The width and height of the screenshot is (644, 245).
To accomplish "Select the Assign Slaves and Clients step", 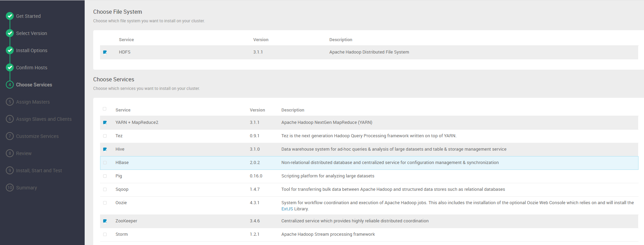I will click(x=44, y=119).
